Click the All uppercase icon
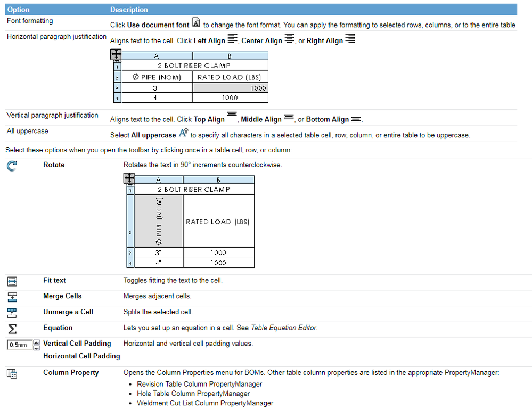The width and height of the screenshot is (532, 408). (183, 133)
